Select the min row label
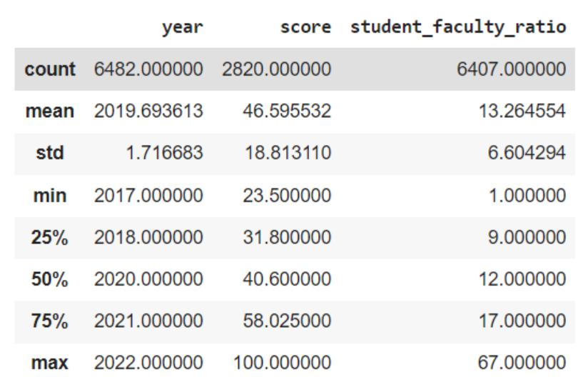 [50, 196]
